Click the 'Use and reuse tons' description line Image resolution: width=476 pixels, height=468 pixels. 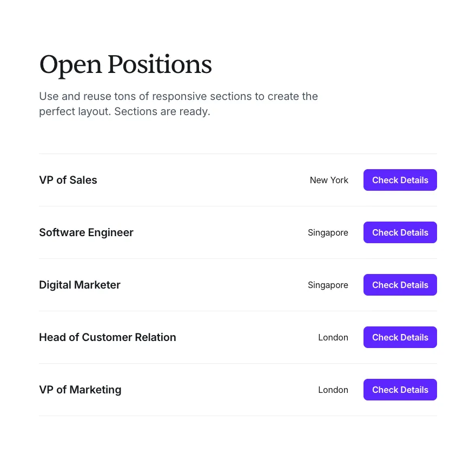[x=178, y=96]
